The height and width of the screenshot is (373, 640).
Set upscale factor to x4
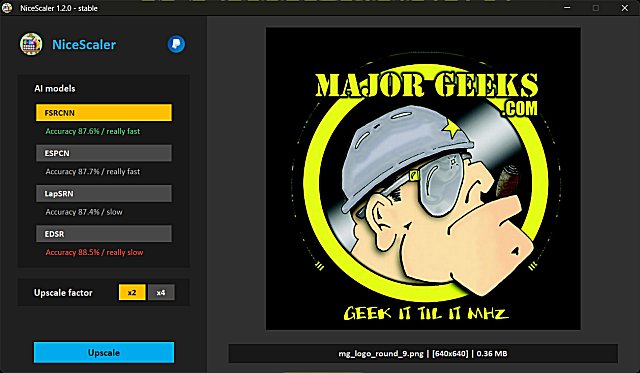pos(161,292)
